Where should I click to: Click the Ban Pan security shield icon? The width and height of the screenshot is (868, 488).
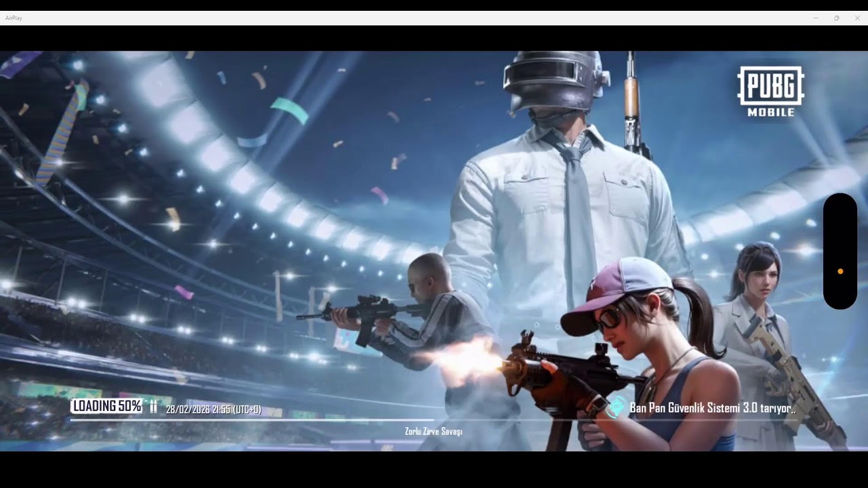[x=616, y=407]
